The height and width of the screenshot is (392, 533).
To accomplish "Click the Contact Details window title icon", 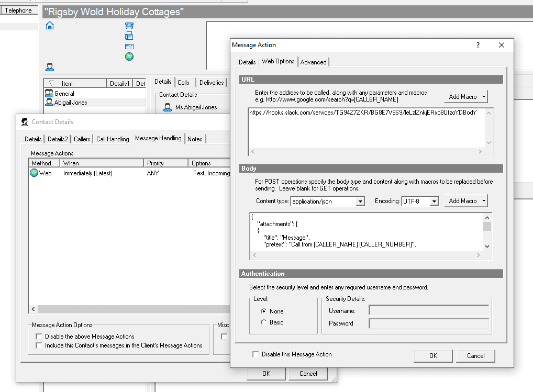I will click(25, 121).
